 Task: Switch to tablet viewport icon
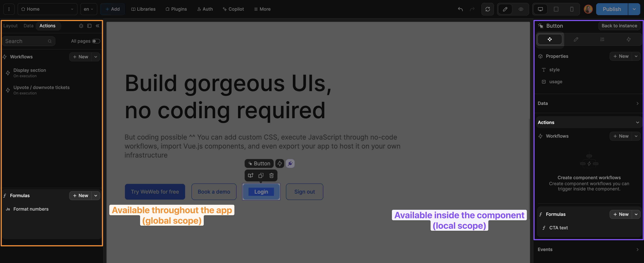point(556,9)
